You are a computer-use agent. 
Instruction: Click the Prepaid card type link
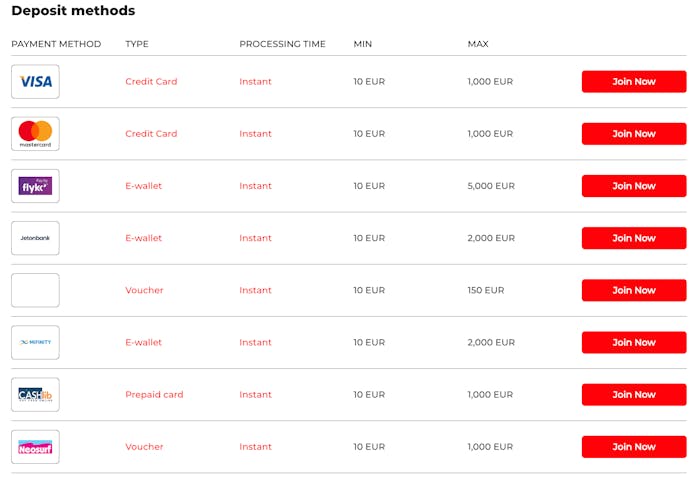tap(154, 395)
